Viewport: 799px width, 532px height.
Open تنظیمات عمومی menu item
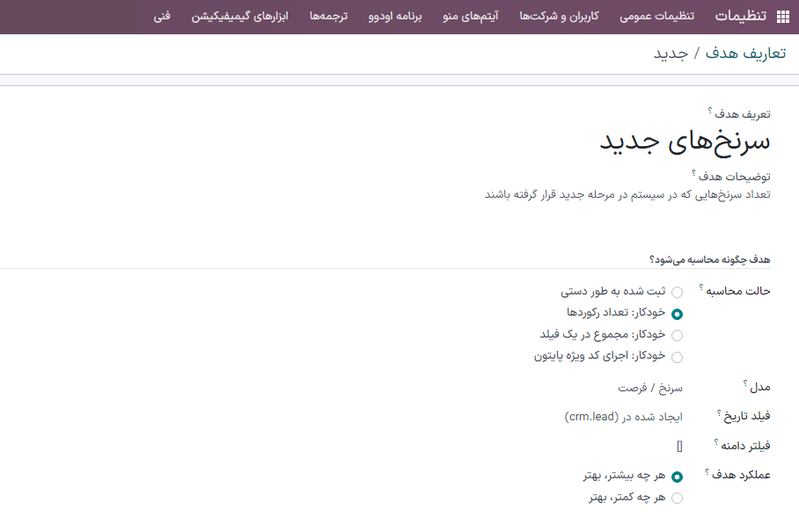tap(656, 17)
